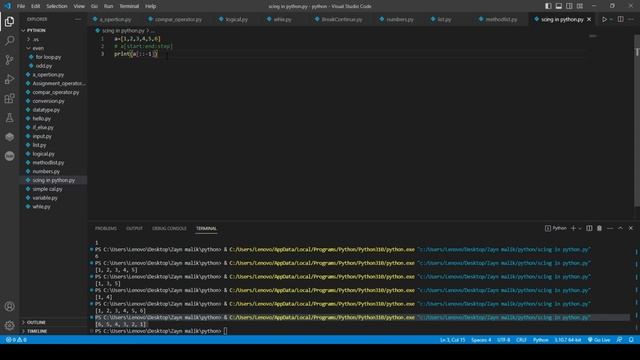Select the Python terminal instance label
The image size is (640, 360).
(x=556, y=228)
